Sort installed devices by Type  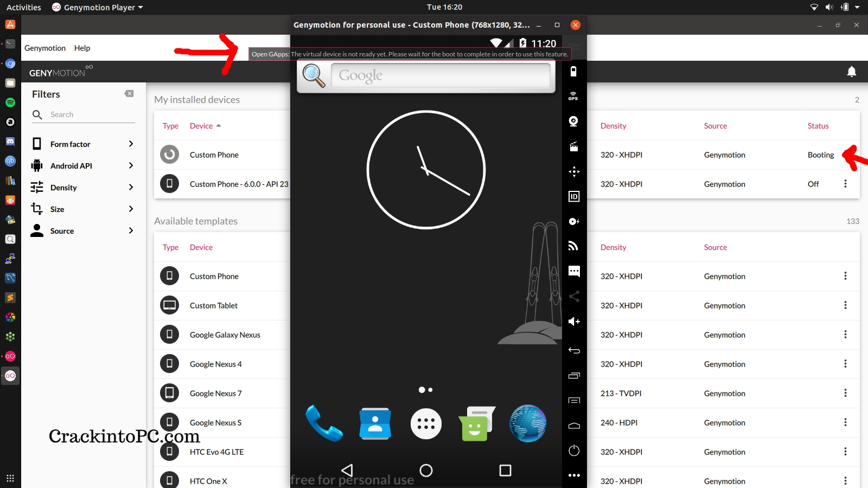[x=170, y=126]
